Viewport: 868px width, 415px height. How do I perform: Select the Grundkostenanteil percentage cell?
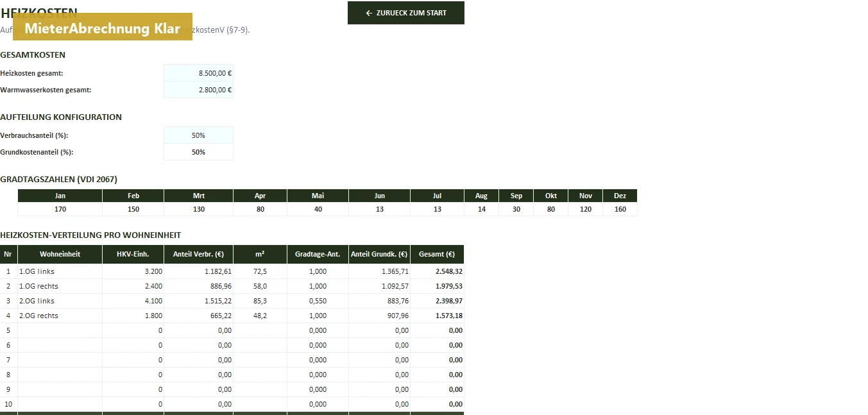click(x=199, y=152)
